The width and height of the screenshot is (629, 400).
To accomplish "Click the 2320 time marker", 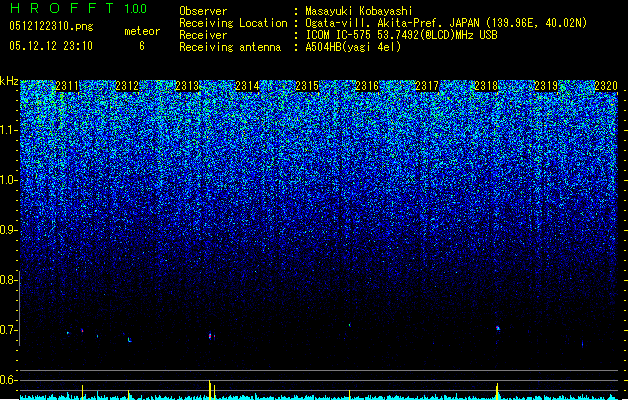I will (606, 86).
